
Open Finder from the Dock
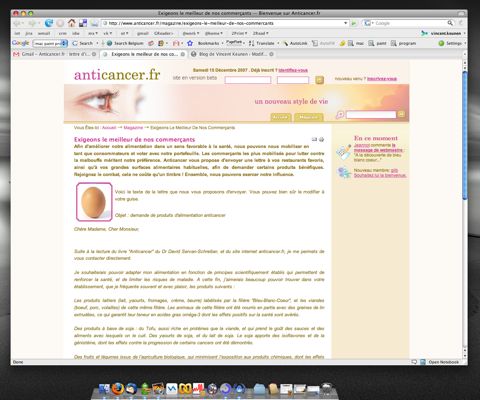[104, 389]
